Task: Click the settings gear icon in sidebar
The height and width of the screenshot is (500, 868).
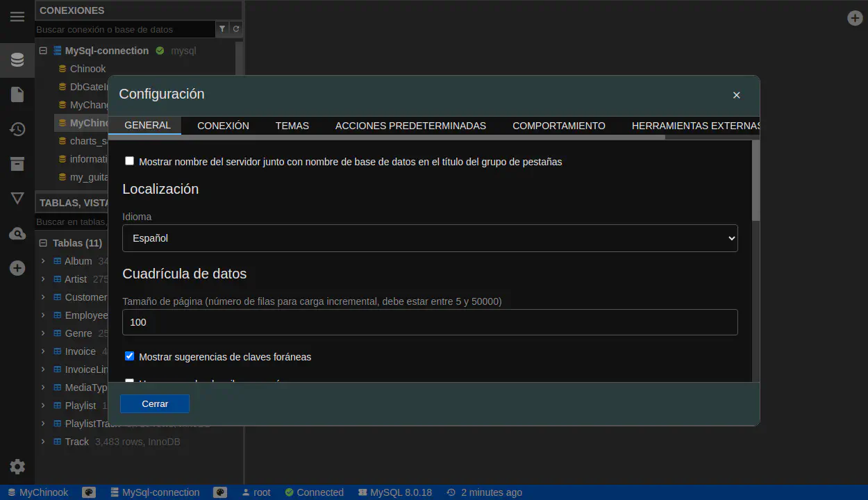Action: point(17,467)
